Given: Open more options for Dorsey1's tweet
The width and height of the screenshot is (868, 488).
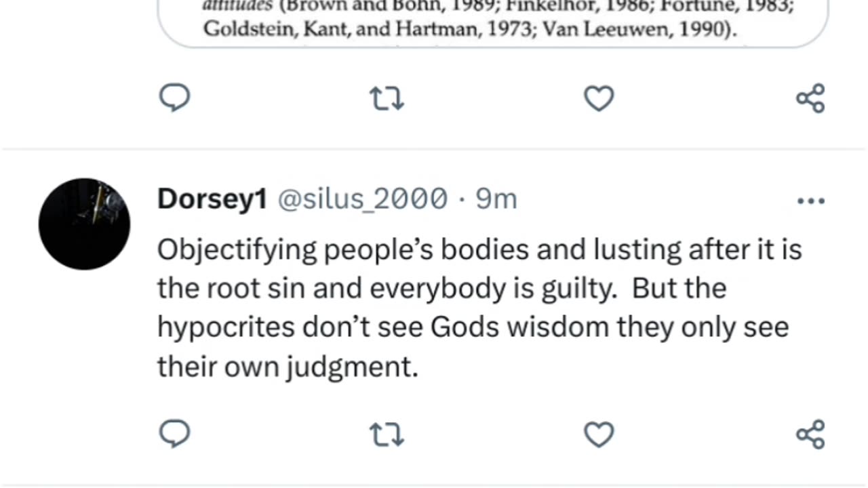Looking at the screenshot, I should click(x=810, y=201).
